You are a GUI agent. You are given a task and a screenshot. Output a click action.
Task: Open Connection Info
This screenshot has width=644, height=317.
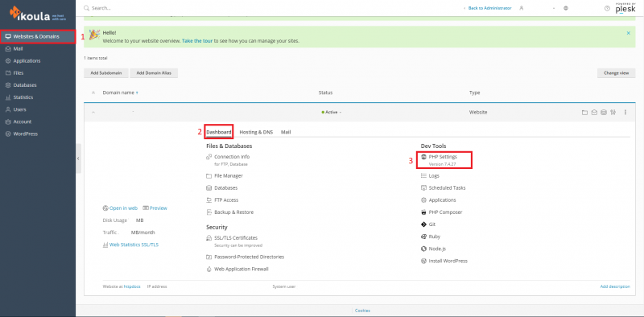click(232, 157)
